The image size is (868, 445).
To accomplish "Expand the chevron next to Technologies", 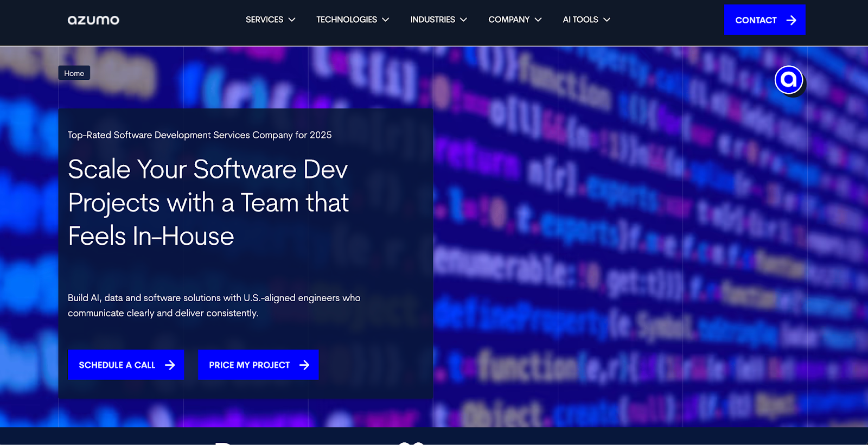I will (386, 20).
